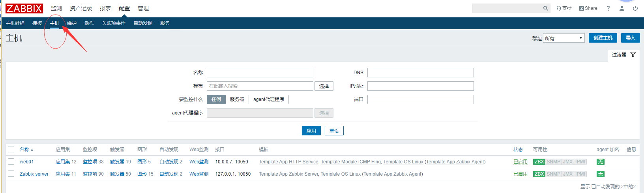
Task: Click Zabbix server encryption 无 badge
Action: coord(600,174)
